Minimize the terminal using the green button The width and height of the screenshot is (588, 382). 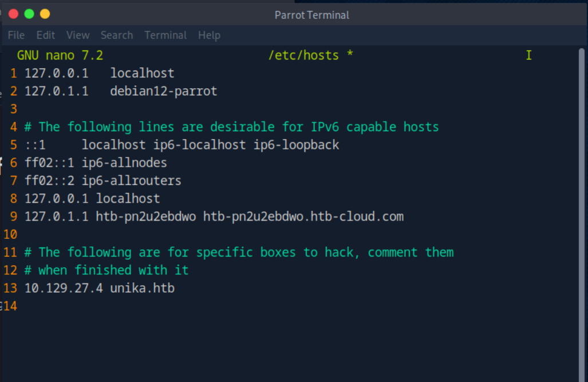tap(29, 14)
